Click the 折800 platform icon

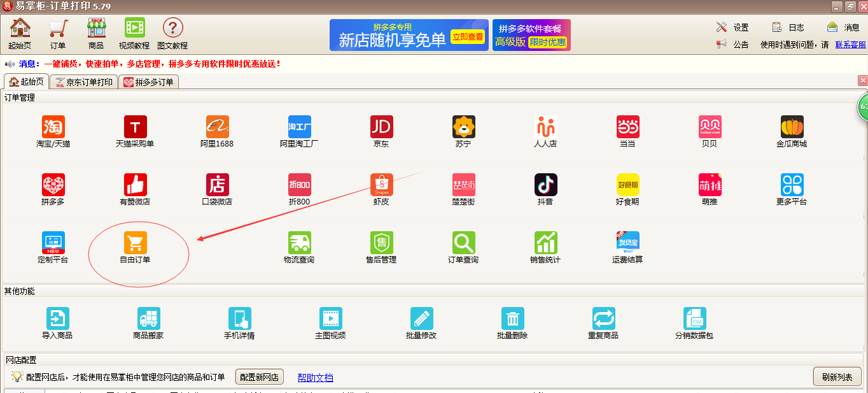(300, 185)
